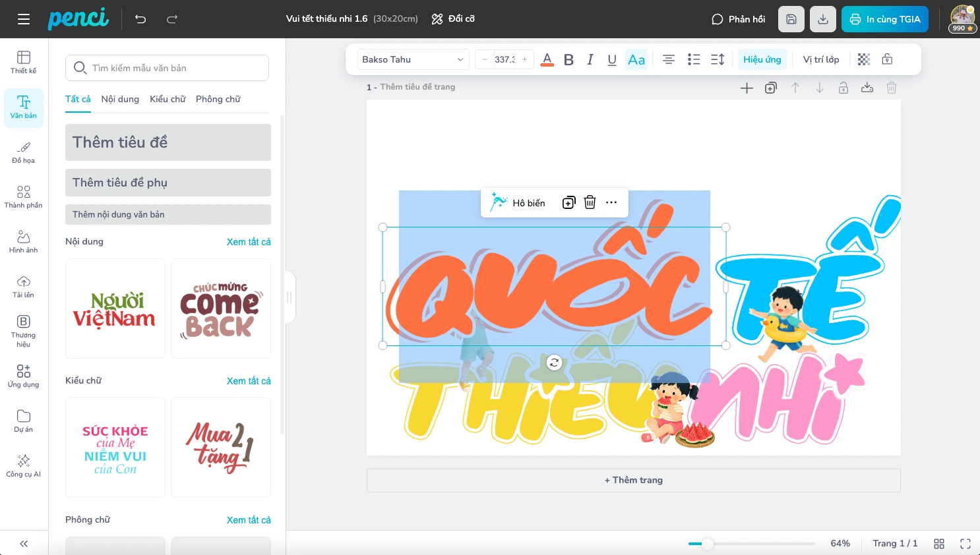
Task: Open the Bakso Tahu font dropdown
Action: tap(413, 59)
